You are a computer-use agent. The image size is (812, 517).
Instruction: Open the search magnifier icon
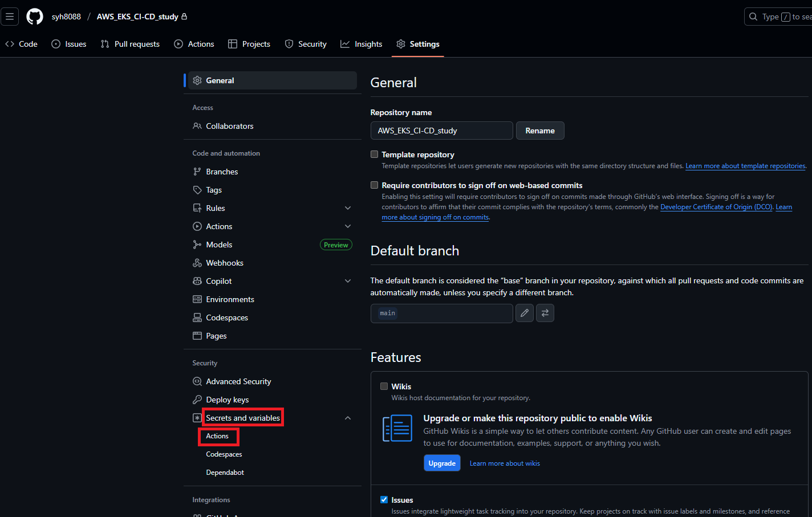coord(753,17)
